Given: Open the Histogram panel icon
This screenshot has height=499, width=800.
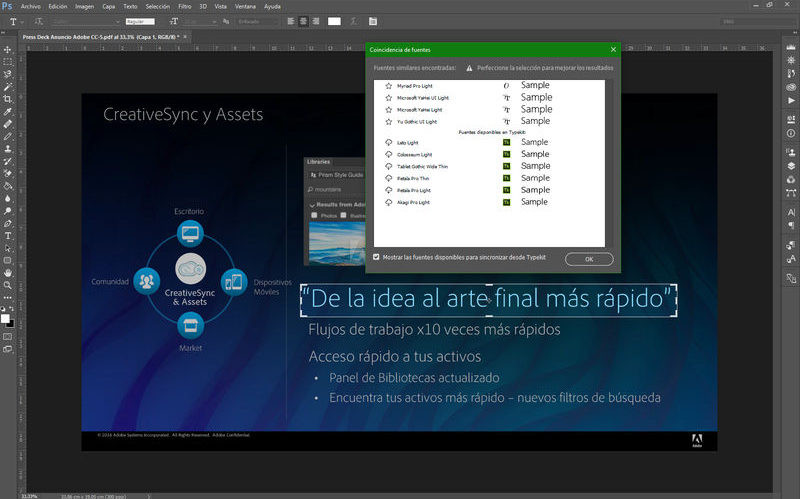Looking at the screenshot, I should coord(791,47).
